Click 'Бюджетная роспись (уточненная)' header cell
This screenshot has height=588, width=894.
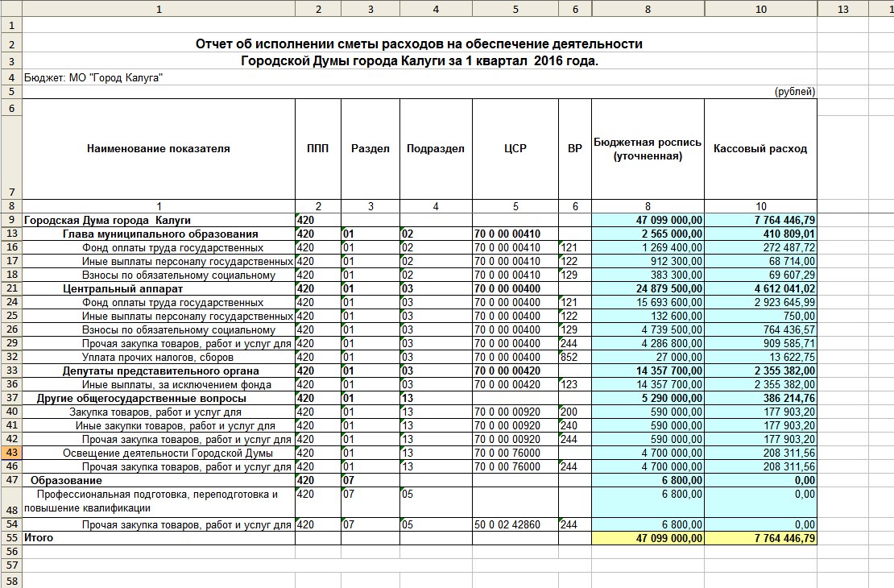tap(648, 149)
